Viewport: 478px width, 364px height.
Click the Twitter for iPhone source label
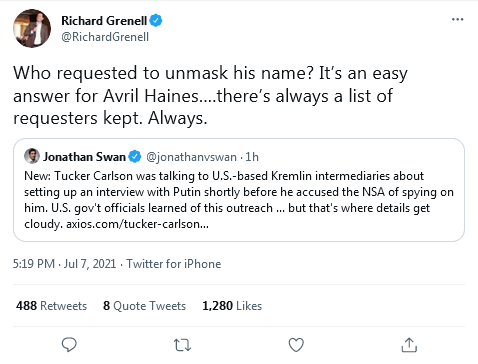pos(174,264)
